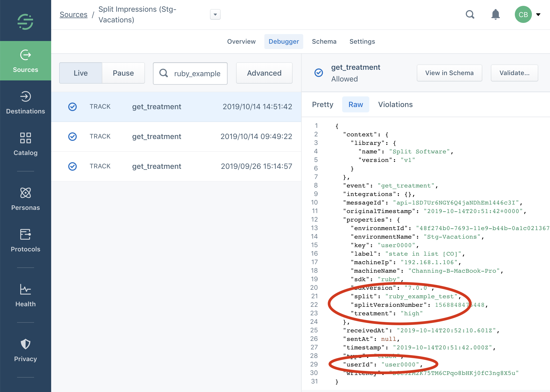Switch to the Violations tab
Viewport: 550px width, 392px height.
coord(395,104)
